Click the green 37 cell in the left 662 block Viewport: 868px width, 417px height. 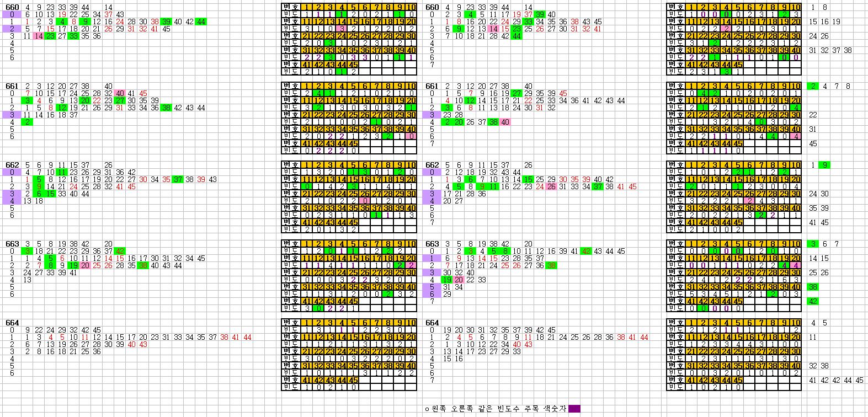tap(178, 179)
